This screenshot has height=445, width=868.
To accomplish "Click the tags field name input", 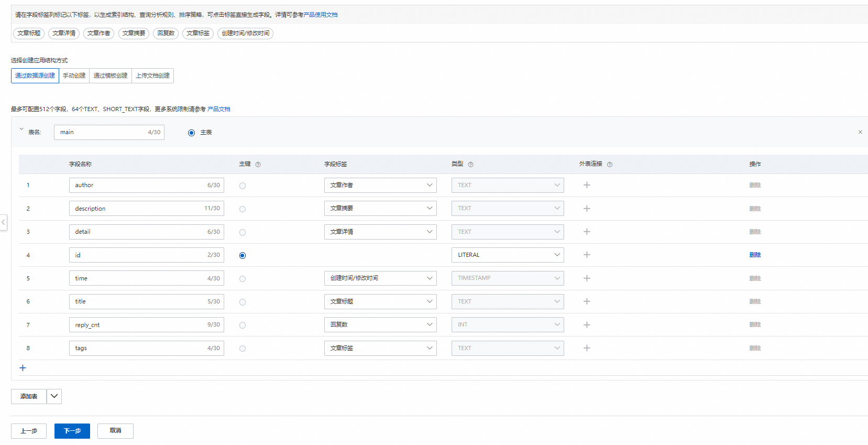I will pos(147,348).
